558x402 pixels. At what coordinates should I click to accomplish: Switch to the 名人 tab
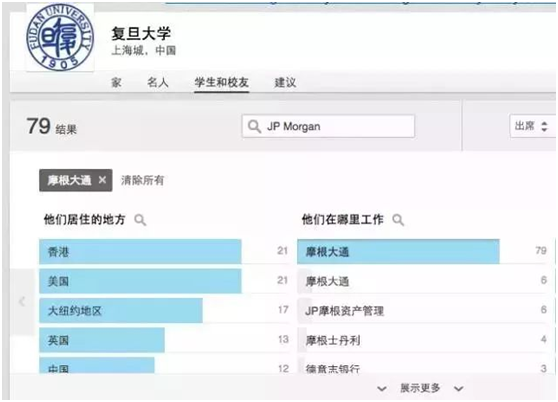(x=158, y=83)
